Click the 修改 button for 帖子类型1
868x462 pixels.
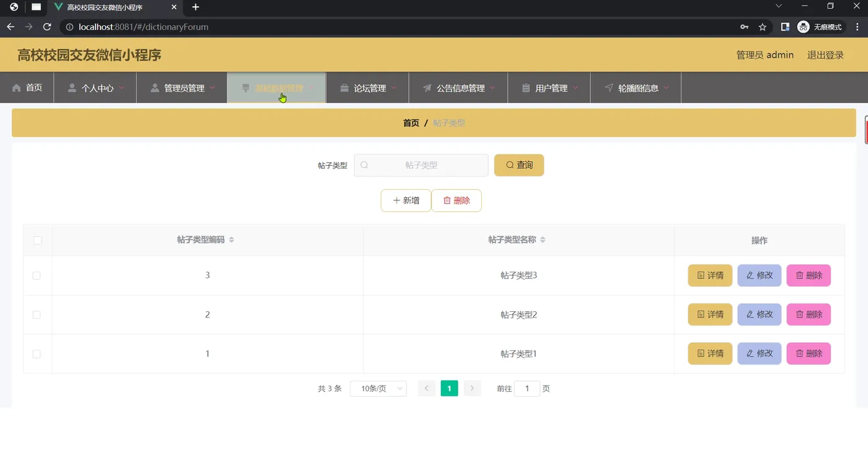click(759, 353)
